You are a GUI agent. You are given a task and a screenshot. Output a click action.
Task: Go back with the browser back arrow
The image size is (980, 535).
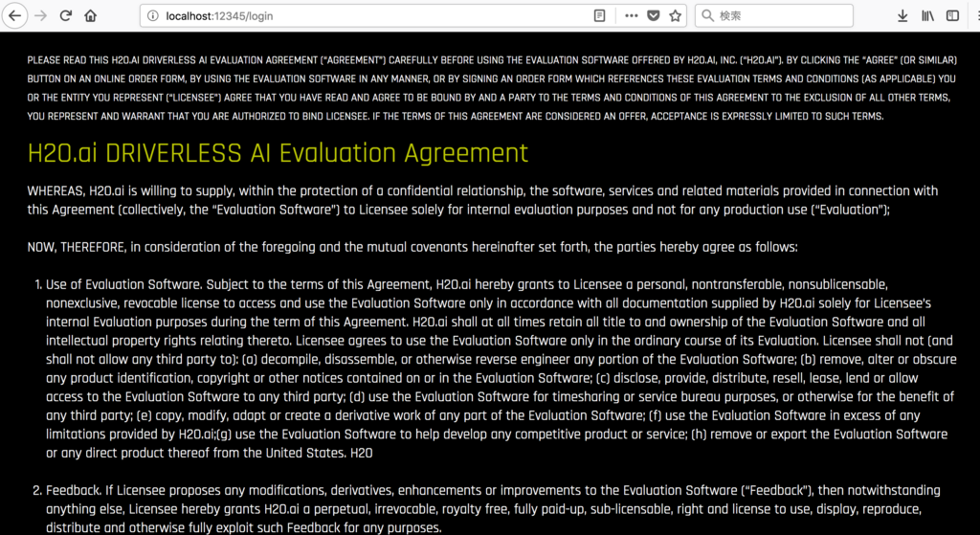(15, 16)
